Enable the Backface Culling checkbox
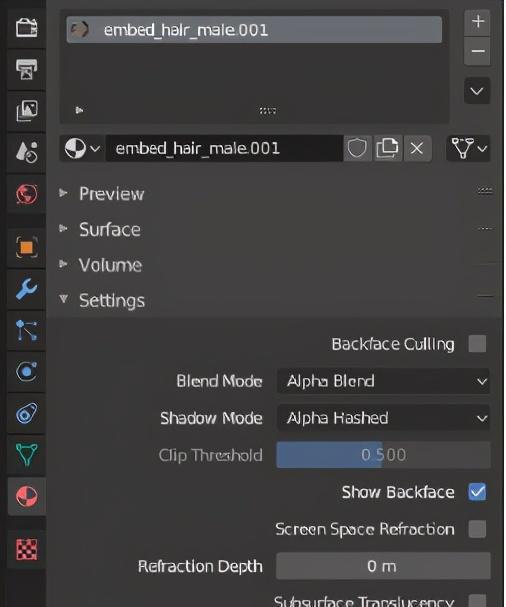 tap(477, 344)
